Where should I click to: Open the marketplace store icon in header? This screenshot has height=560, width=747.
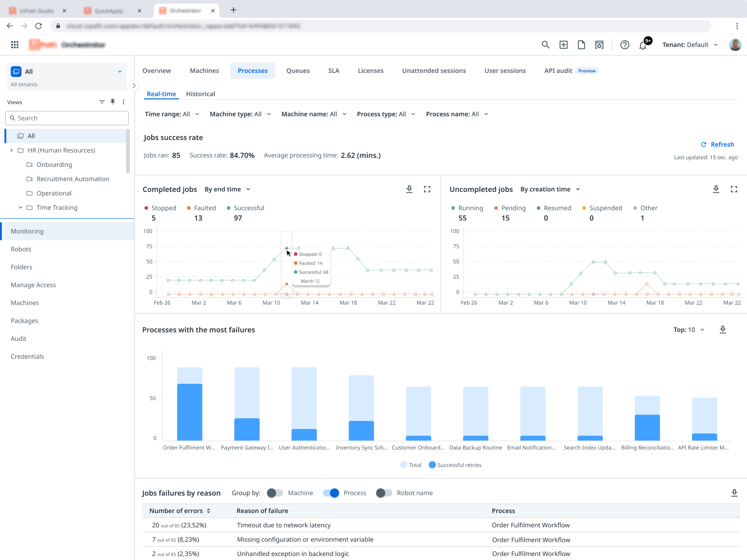point(599,45)
